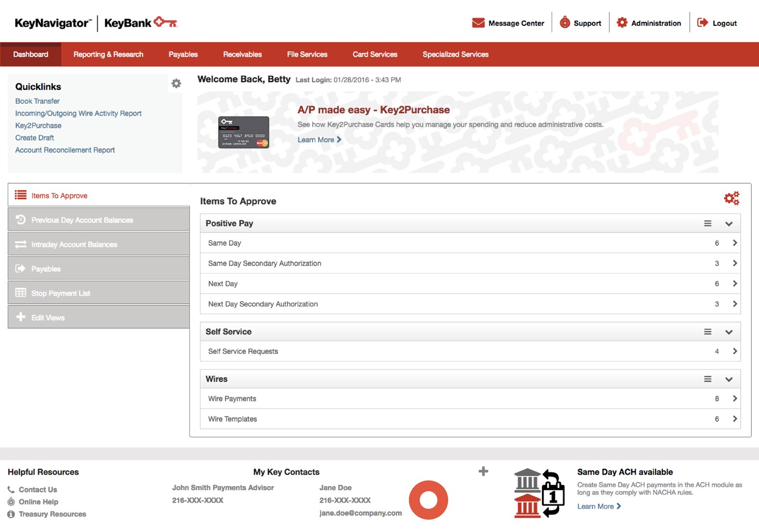Viewport: 759px width, 532px height.
Task: Add a key contact with plus icon
Action: pos(483,471)
